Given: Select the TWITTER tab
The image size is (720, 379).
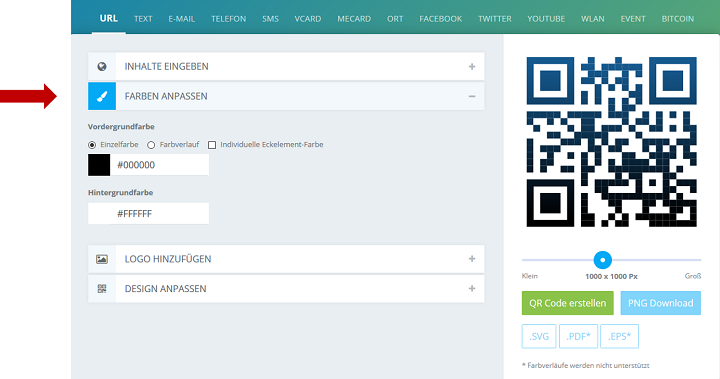Looking at the screenshot, I should coord(495,19).
